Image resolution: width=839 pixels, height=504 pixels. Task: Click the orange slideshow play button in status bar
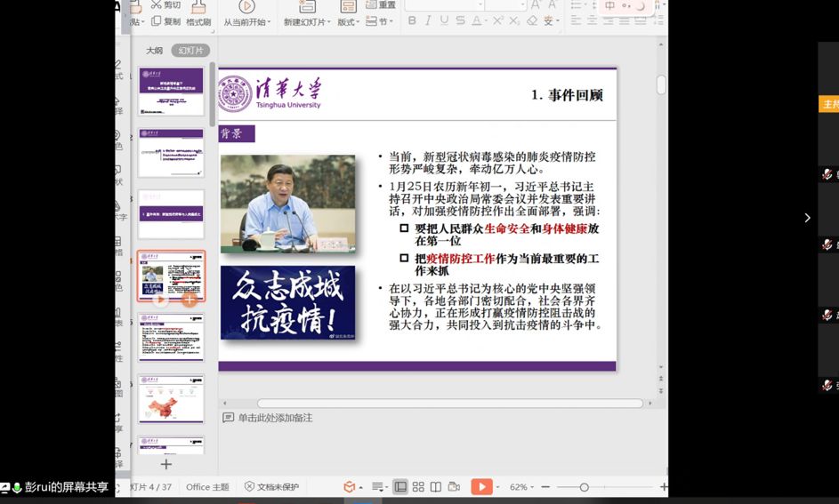[480, 487]
